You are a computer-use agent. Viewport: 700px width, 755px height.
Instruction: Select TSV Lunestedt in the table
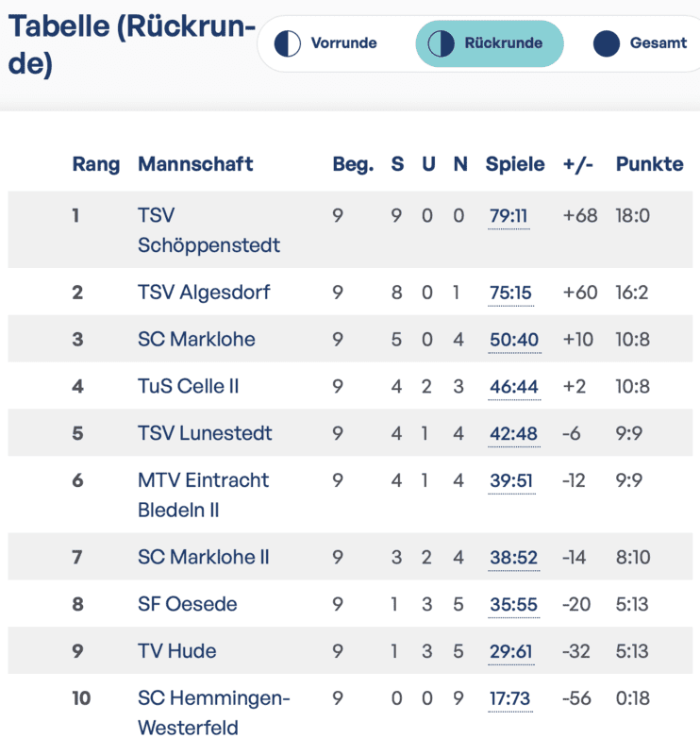tap(205, 433)
